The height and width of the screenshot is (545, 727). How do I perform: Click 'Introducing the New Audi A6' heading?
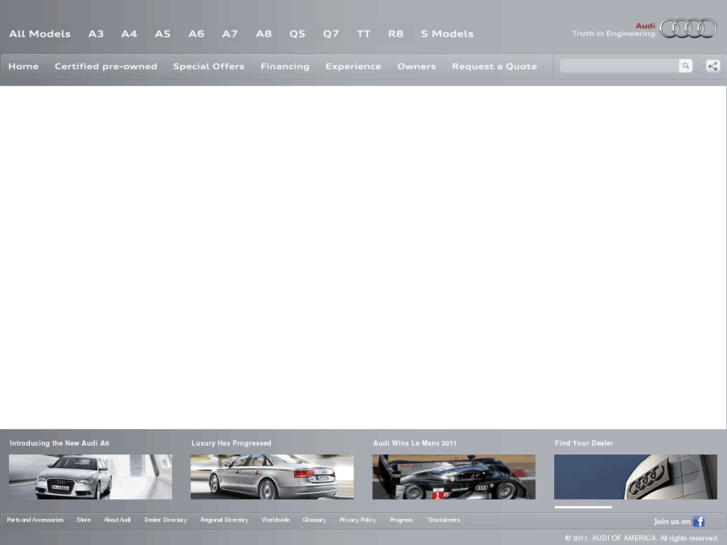59,443
